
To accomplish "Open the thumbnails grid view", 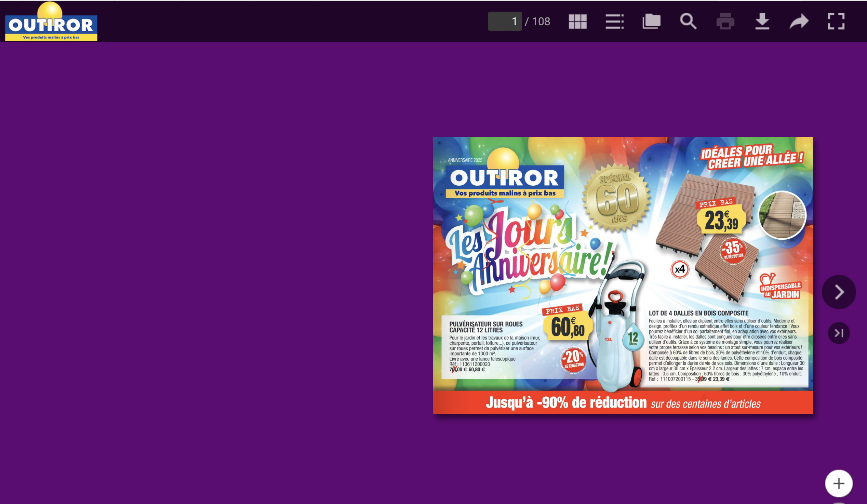I will [x=578, y=21].
